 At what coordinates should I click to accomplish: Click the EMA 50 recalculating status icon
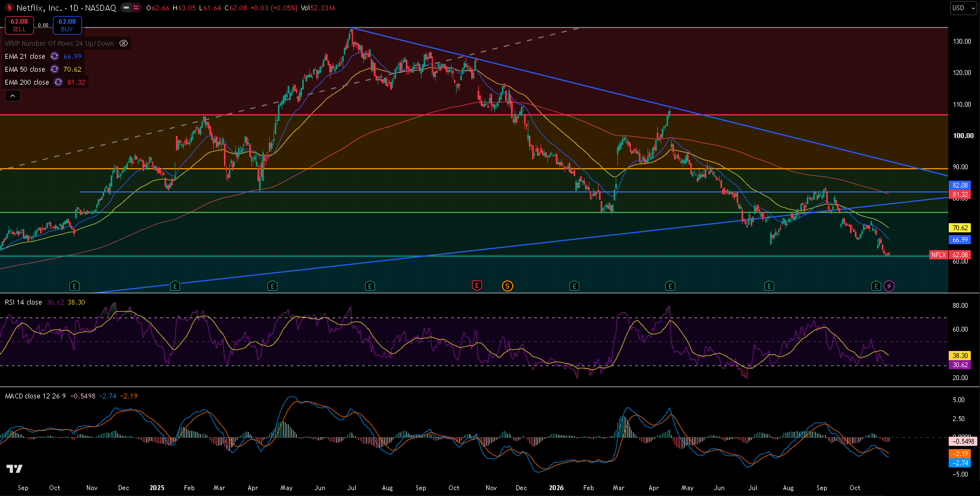[x=55, y=69]
